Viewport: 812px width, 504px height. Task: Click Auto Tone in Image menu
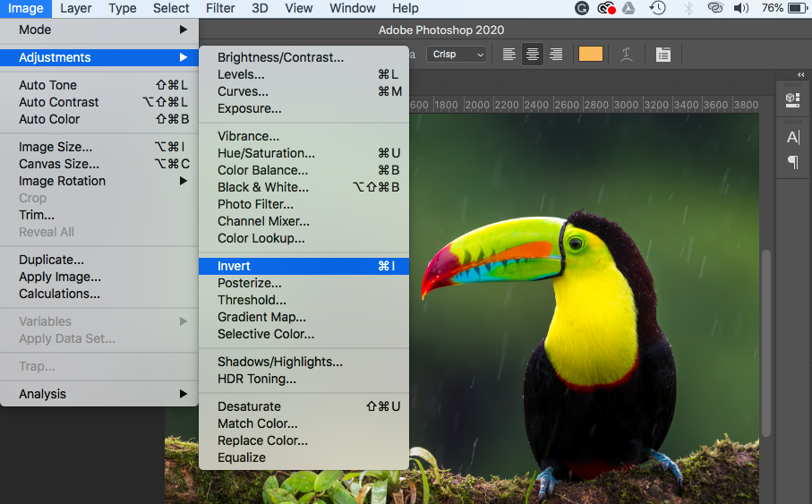tap(98, 85)
